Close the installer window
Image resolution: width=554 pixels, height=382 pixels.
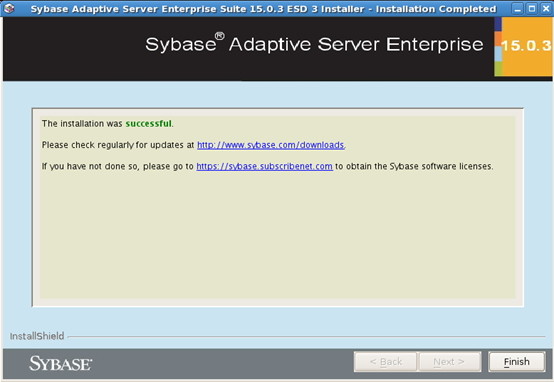coord(546,8)
